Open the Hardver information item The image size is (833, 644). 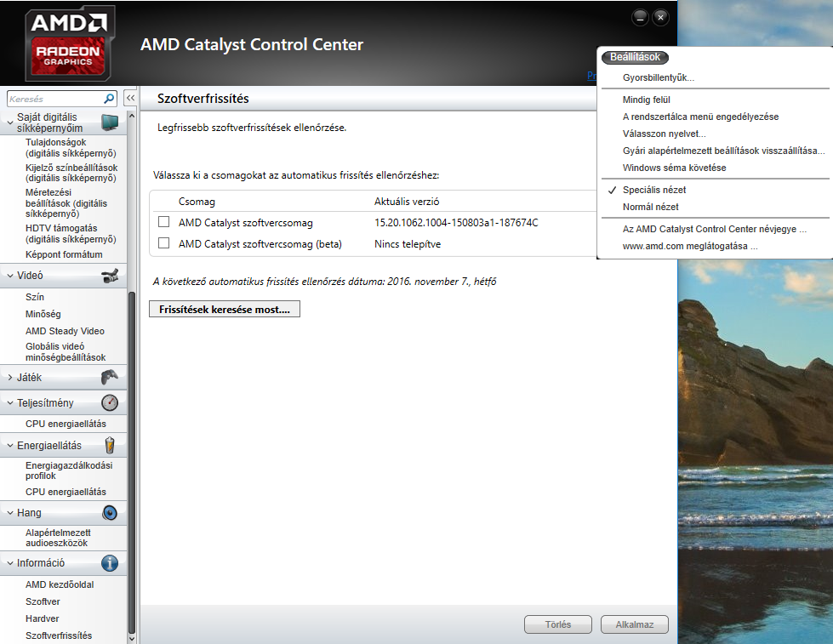[42, 618]
